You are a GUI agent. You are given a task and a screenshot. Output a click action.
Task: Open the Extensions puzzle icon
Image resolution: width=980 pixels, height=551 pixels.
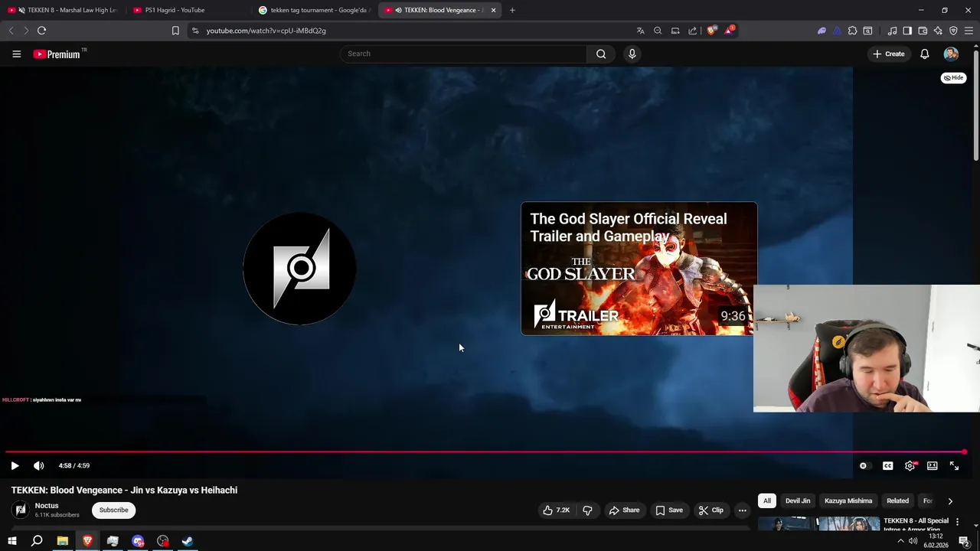pyautogui.click(x=852, y=31)
